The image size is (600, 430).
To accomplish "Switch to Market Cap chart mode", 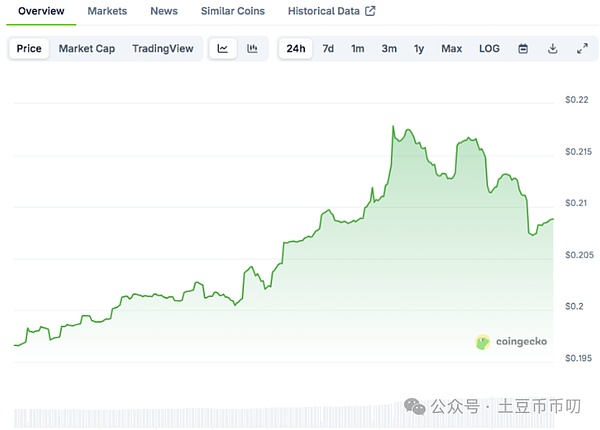I will (x=86, y=48).
